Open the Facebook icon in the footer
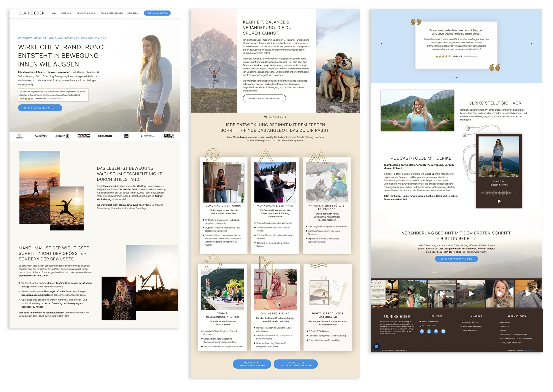 [422, 331]
